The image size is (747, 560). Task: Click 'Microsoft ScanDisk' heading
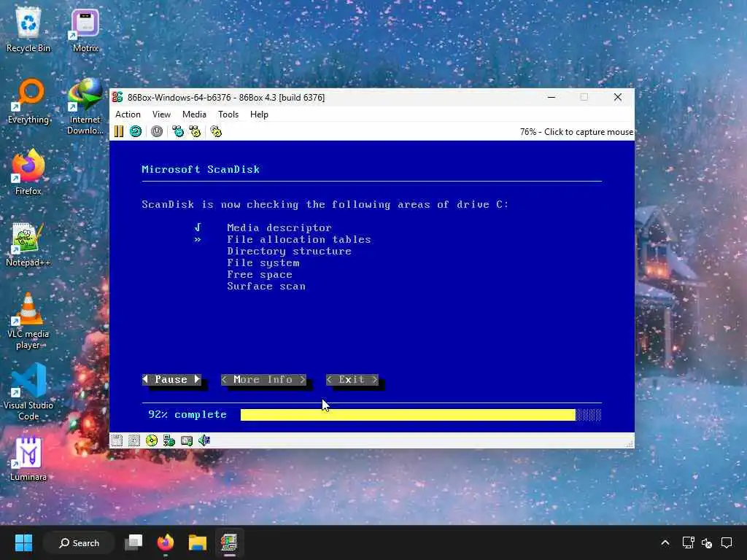[x=201, y=169]
